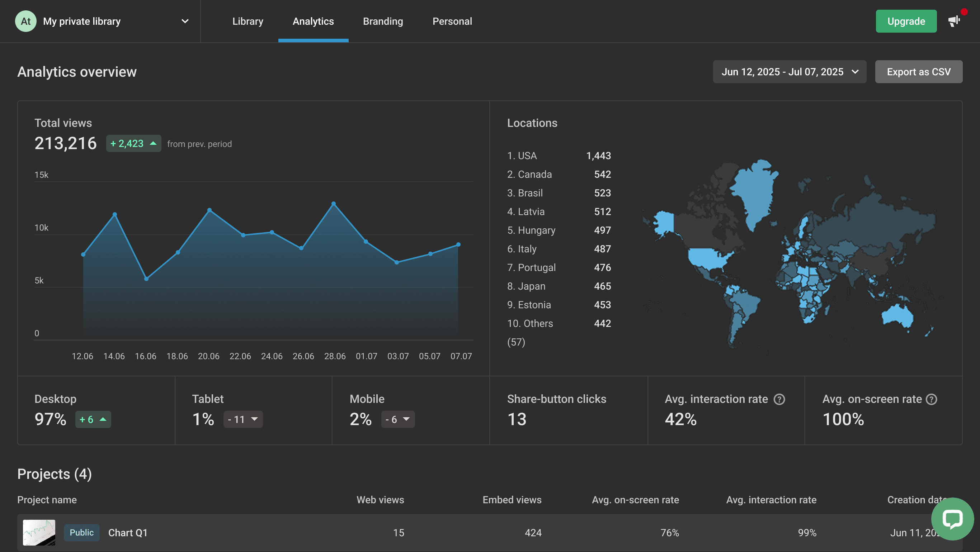Image resolution: width=980 pixels, height=552 pixels.
Task: Click the Mobile -6 change badge
Action: [x=397, y=419]
